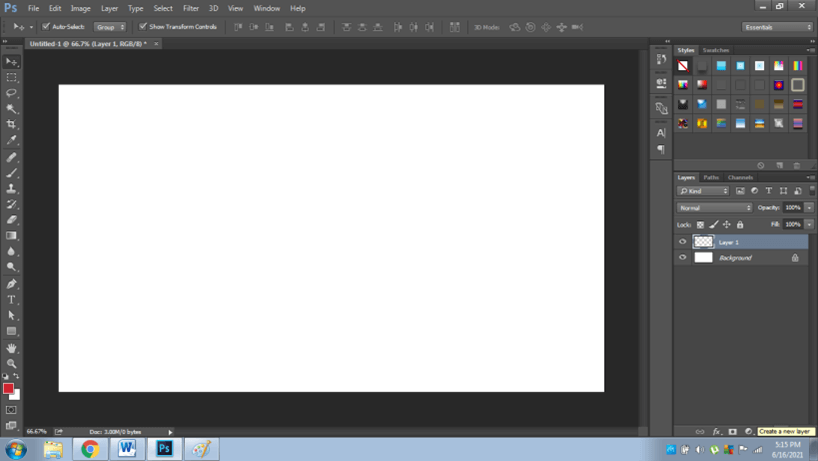This screenshot has width=818, height=461.
Task: Click the layer style fx icon
Action: click(x=716, y=432)
